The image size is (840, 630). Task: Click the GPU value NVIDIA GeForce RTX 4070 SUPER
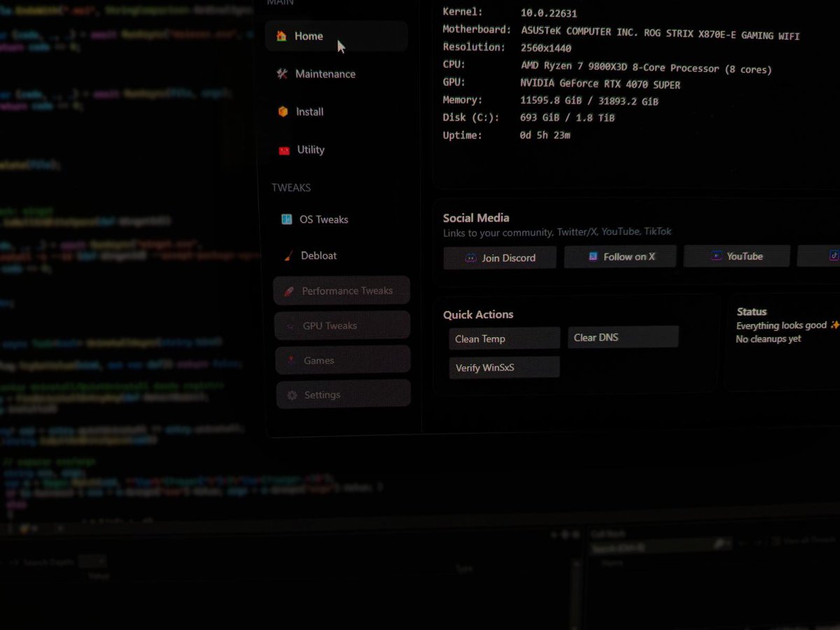(600, 85)
